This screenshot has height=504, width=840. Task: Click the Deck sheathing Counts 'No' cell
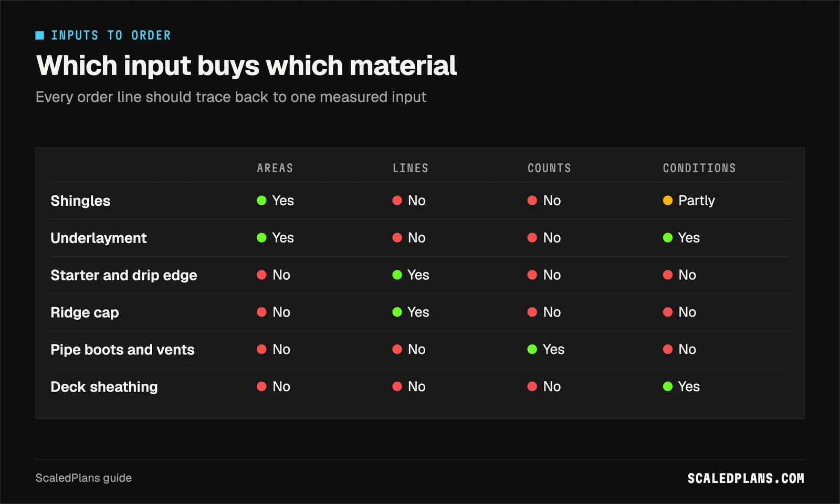pos(544,387)
